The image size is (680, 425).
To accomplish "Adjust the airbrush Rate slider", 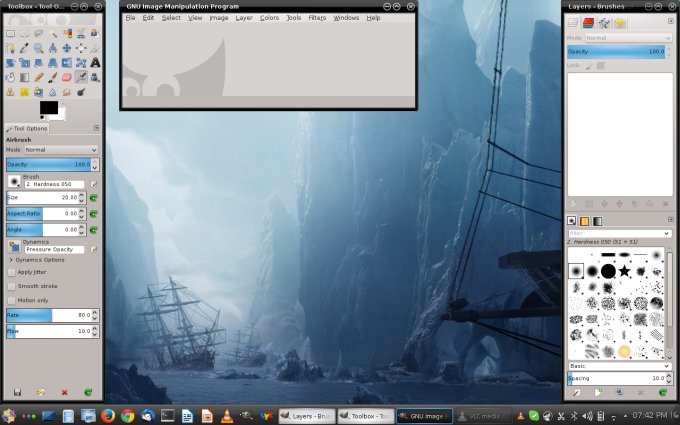I will pyautogui.click(x=48, y=315).
